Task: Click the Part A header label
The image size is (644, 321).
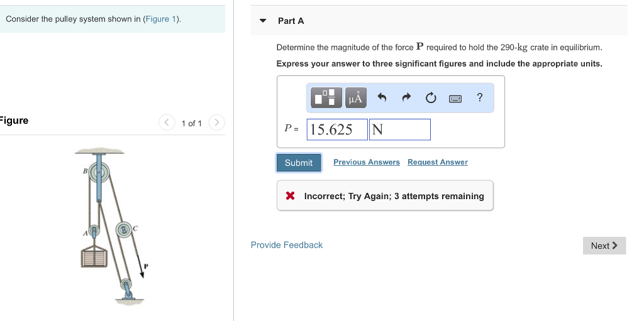Action: click(x=291, y=21)
